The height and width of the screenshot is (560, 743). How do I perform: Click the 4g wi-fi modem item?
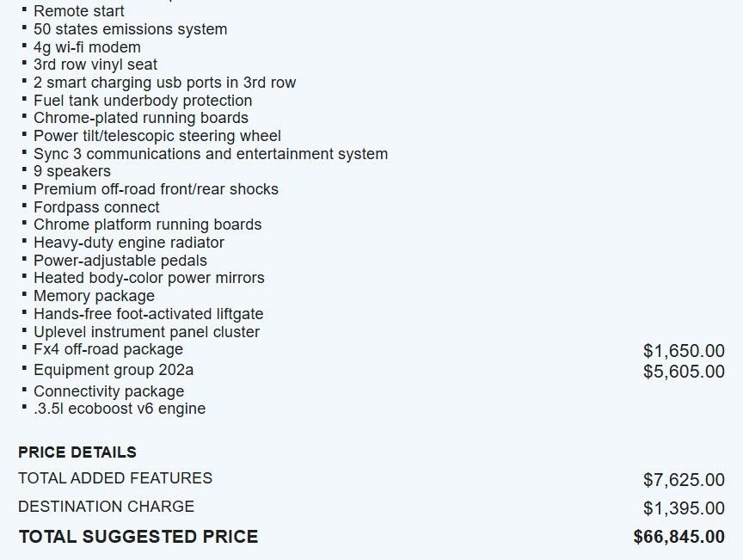pos(87,47)
